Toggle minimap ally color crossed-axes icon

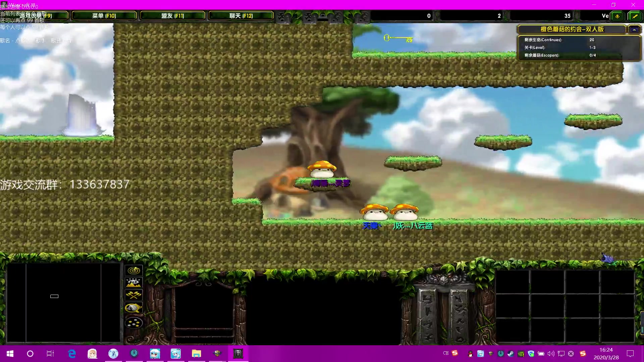tap(134, 295)
